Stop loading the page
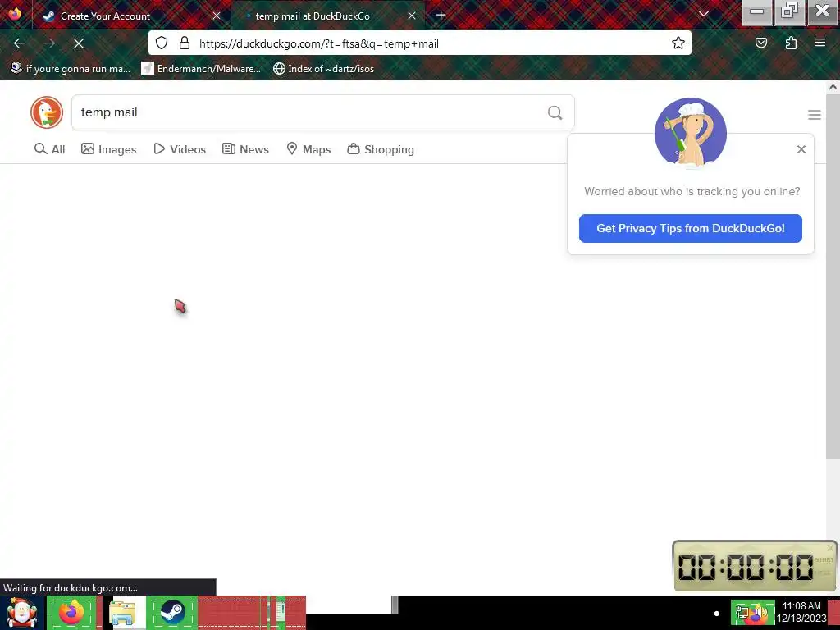The width and height of the screenshot is (840, 630). pos(79,43)
